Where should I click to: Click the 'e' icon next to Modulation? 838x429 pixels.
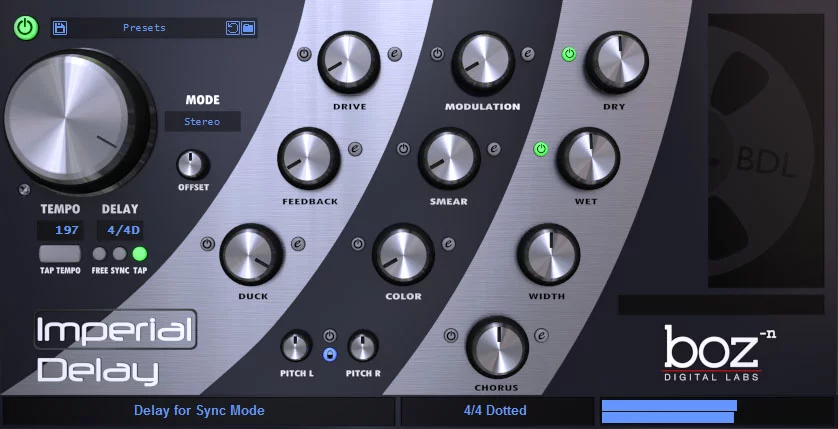pyautogui.click(x=528, y=54)
